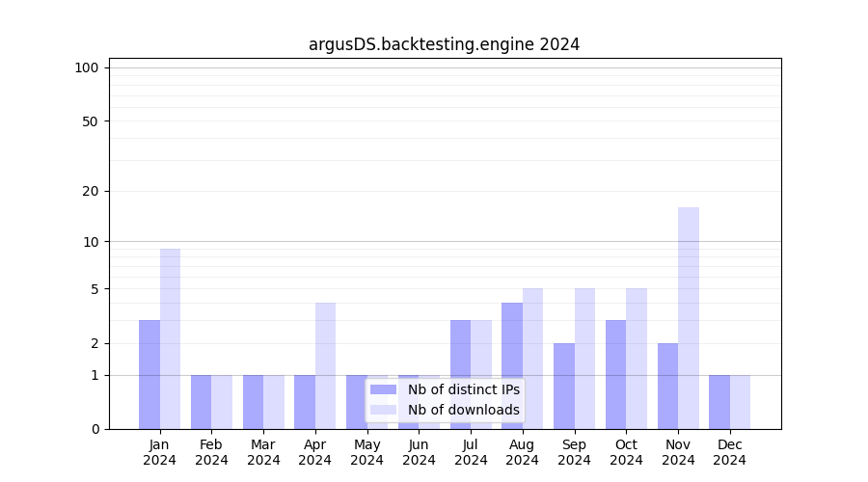Click the 100 tick label on y-axis
This screenshot has height=482, width=868.
coord(87,67)
